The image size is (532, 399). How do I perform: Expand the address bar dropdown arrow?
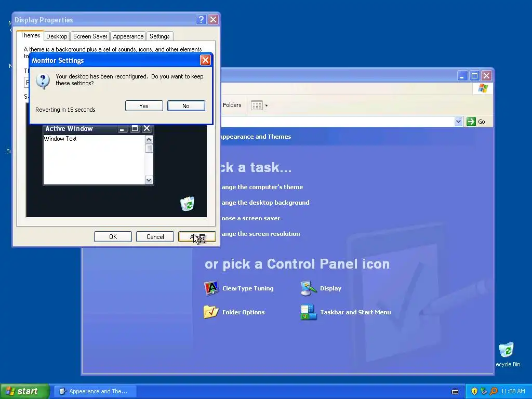pyautogui.click(x=458, y=122)
